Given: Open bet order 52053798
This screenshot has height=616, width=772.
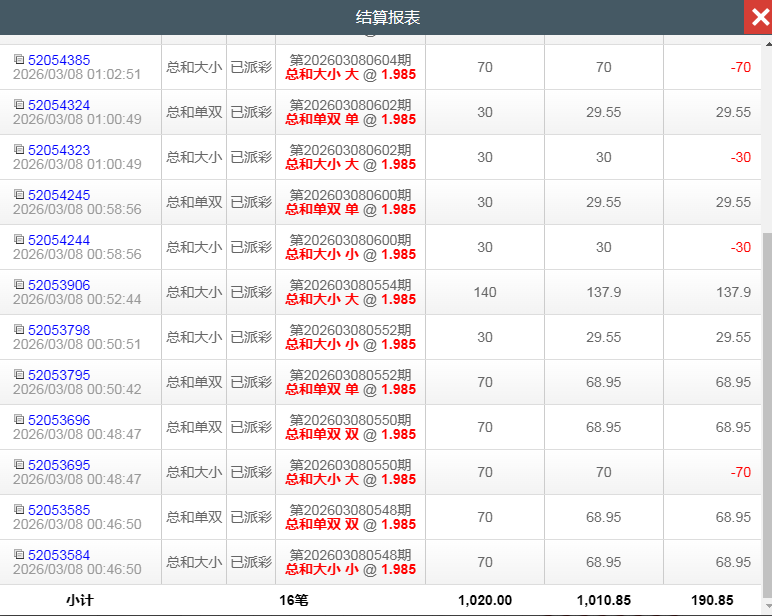Looking at the screenshot, I should point(59,330).
